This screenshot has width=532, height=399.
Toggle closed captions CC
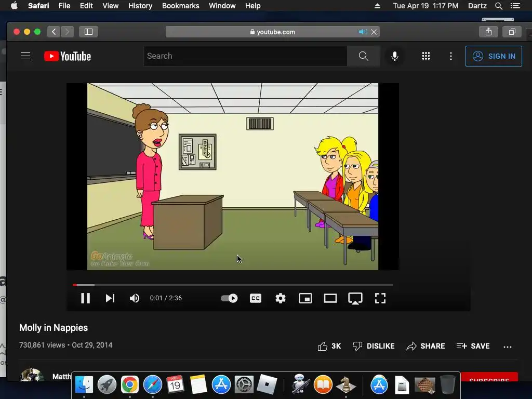pyautogui.click(x=256, y=298)
